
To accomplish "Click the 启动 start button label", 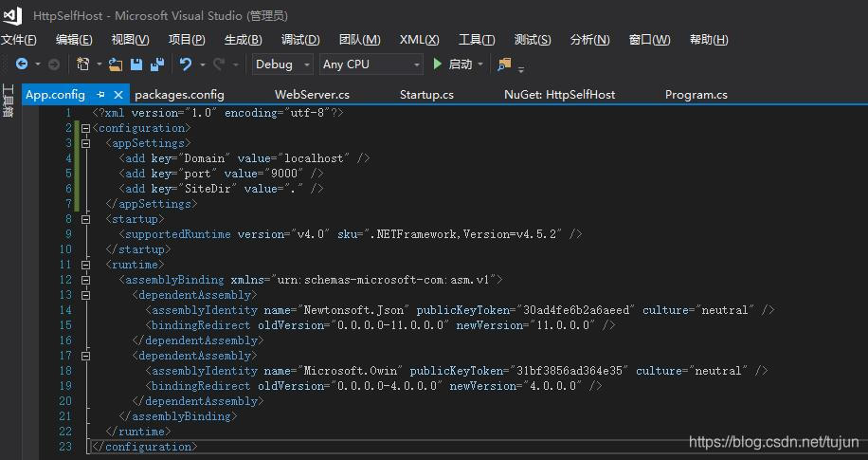I will click(460, 64).
